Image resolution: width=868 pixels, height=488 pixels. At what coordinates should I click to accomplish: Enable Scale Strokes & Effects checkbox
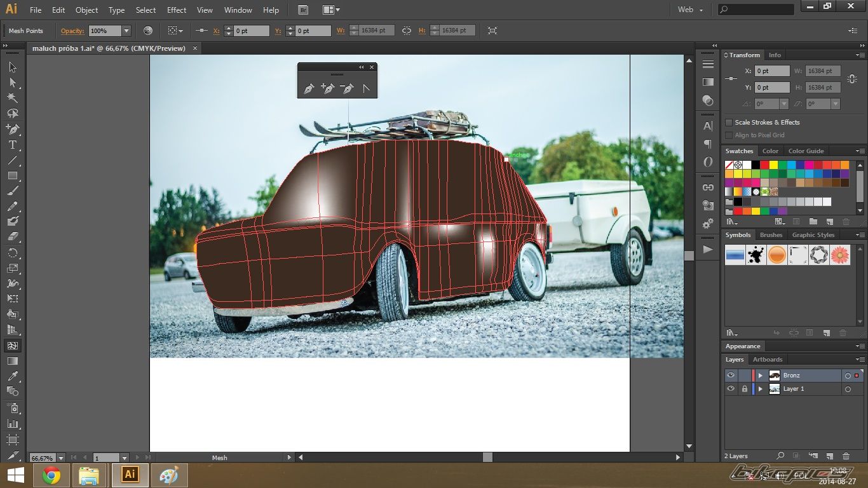(x=729, y=122)
